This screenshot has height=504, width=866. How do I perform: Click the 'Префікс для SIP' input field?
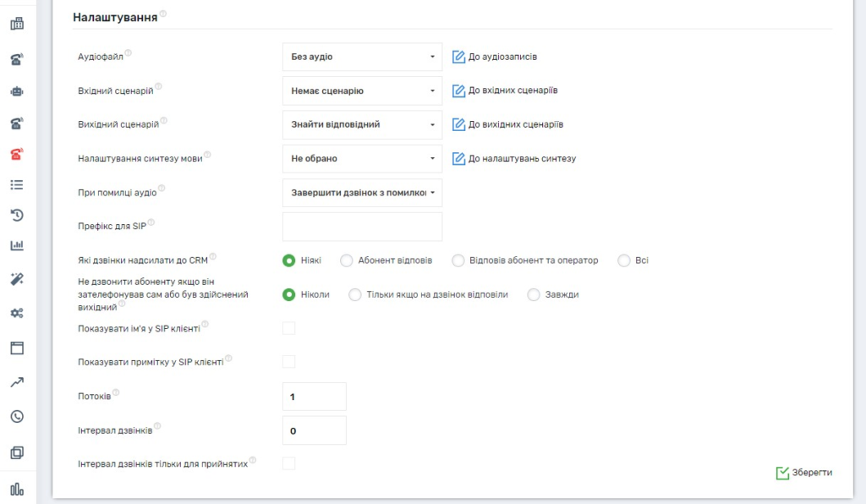pyautogui.click(x=361, y=227)
